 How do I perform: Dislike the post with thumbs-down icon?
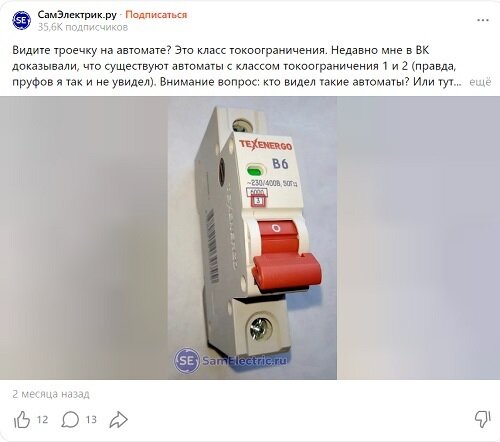482,419
